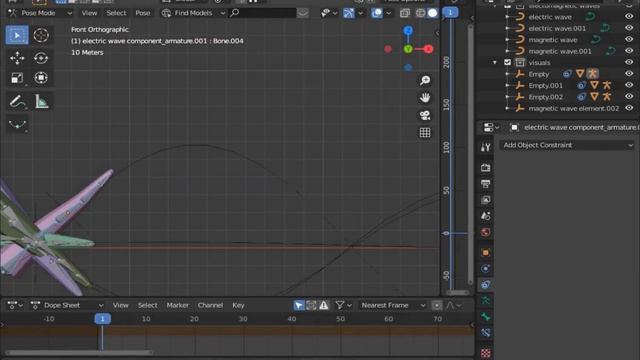This screenshot has height=360, width=640.
Task: Uncheck the visuals collection checkbox
Action: [507, 62]
